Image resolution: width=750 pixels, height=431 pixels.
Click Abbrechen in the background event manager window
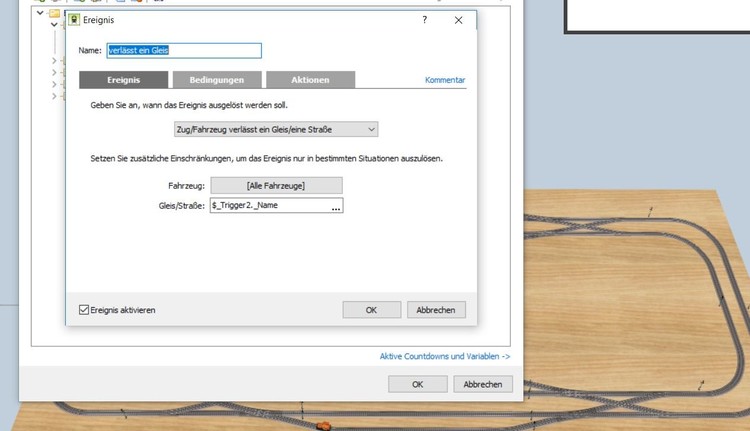[483, 384]
